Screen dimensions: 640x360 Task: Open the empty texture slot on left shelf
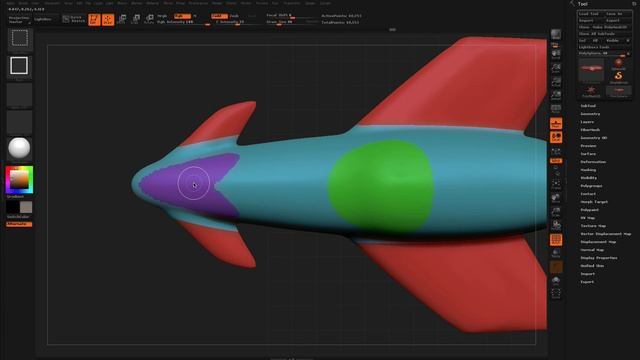pos(19,122)
